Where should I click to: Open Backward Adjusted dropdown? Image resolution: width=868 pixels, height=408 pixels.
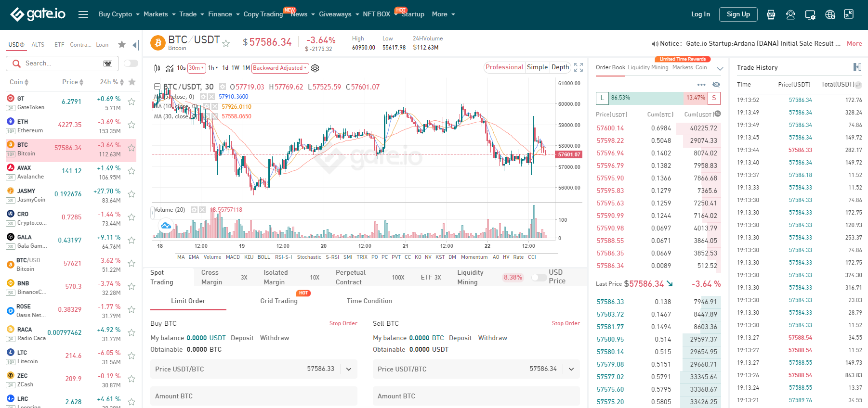[x=280, y=68]
